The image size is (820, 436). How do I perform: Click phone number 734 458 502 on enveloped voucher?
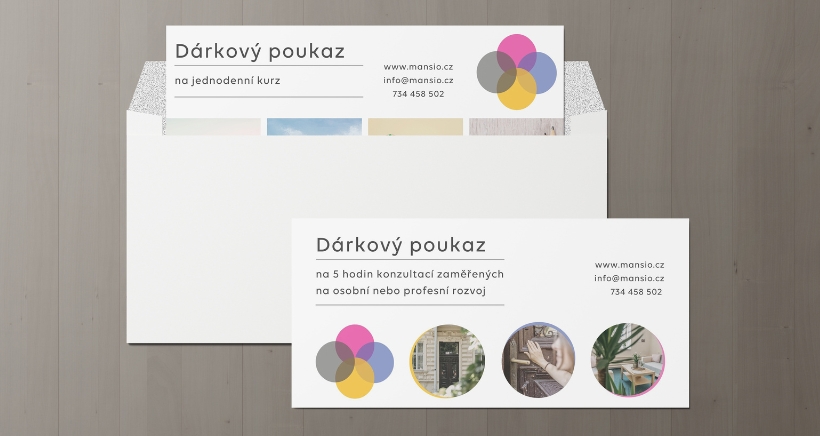coord(418,94)
